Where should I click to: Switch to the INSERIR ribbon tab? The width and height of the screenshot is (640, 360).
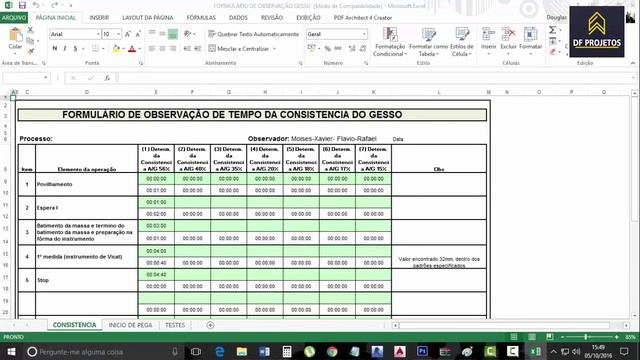pyautogui.click(x=99, y=18)
